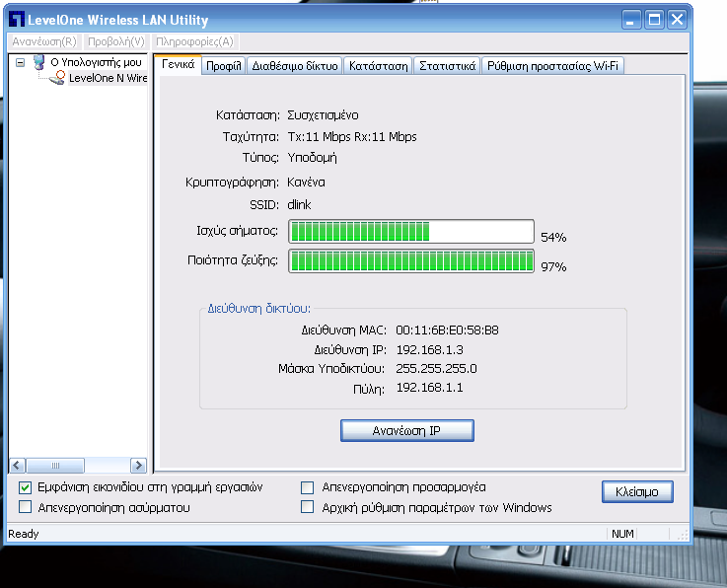Screen dimensions: 727x588
Task: Minimize the LevelOne Wireless LAN Utility window
Action: point(630,20)
